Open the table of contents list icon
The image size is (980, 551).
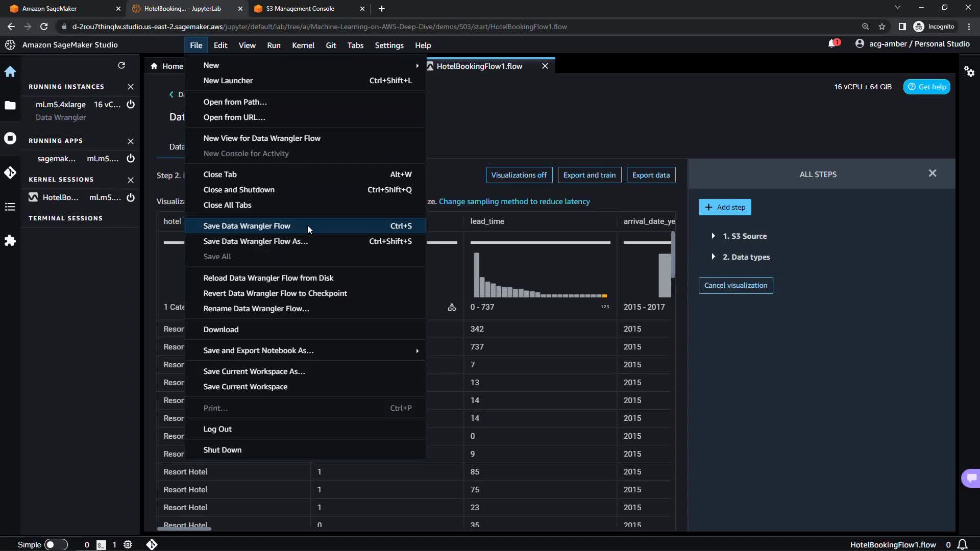[x=10, y=207]
